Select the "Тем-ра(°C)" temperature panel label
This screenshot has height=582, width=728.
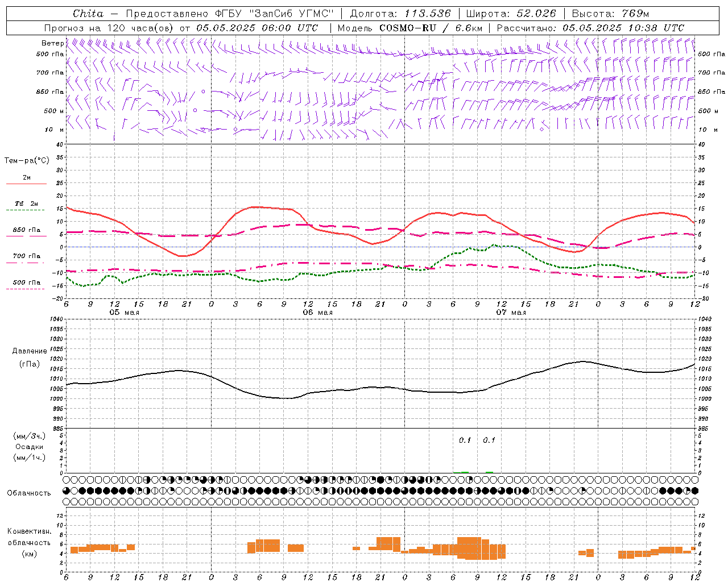(27, 161)
